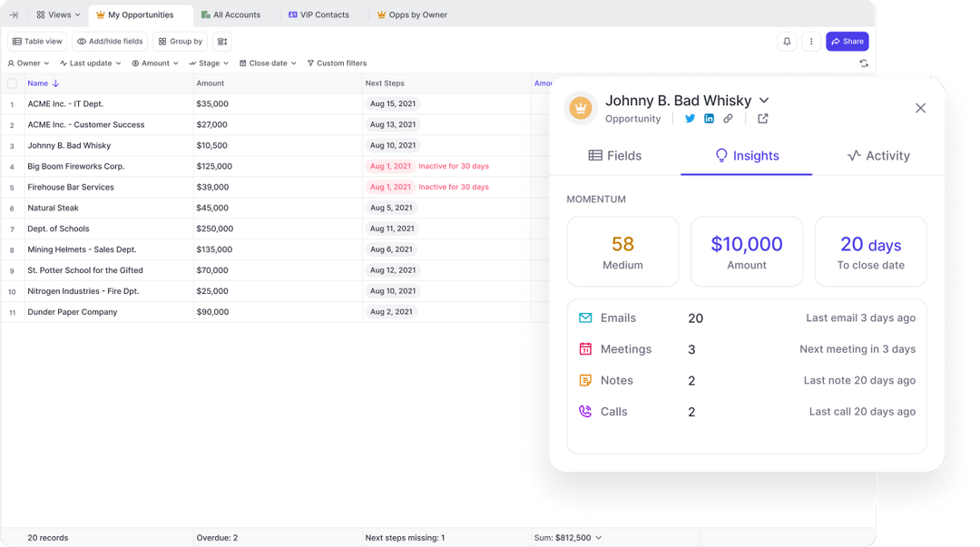The height and width of the screenshot is (547, 980).
Task: Click the refresh sync icon below Share
Action: pos(863,63)
